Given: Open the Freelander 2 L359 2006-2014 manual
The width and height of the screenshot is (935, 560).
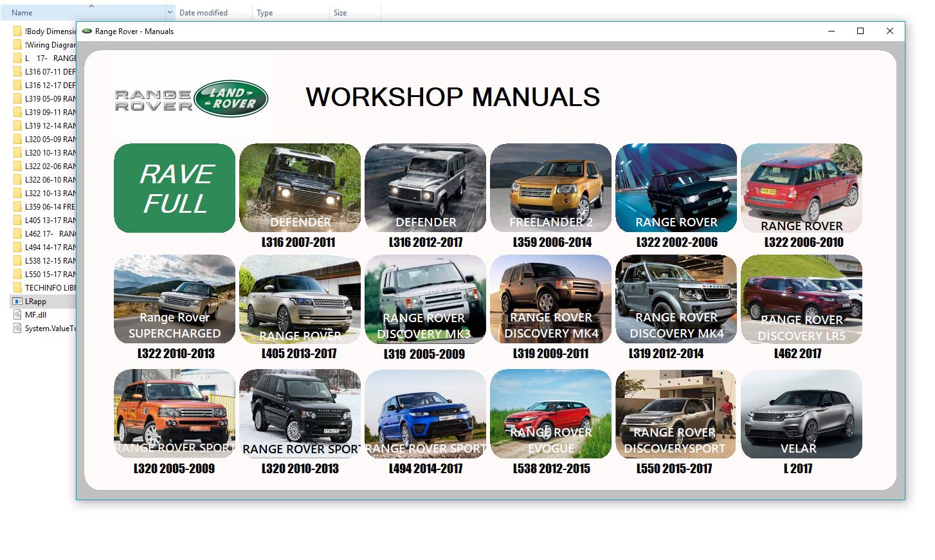Looking at the screenshot, I should click(550, 188).
